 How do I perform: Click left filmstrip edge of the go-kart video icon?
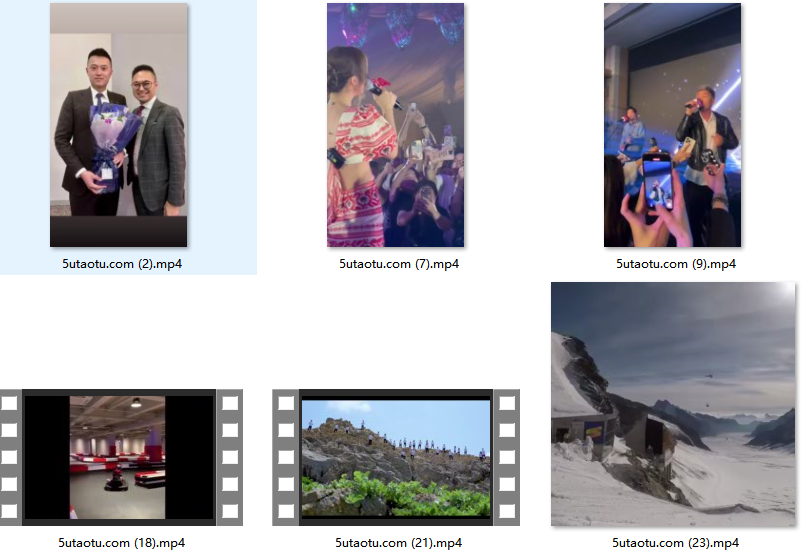tap(10, 457)
